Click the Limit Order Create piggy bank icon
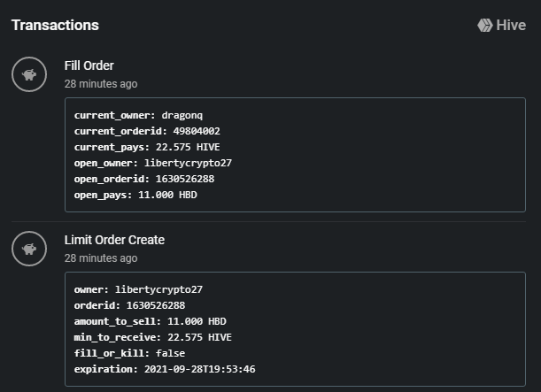This screenshot has width=541, height=392. point(29,249)
